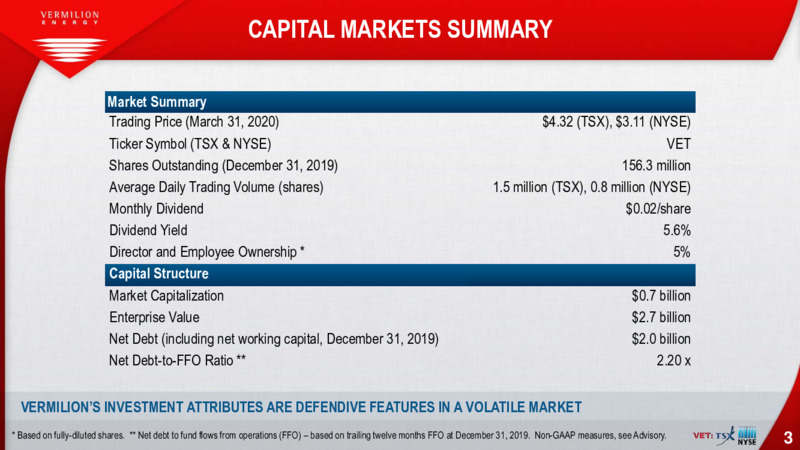800x450 pixels.
Task: Select the slide title 'Capital Markets Summary'
Action: pos(400,29)
